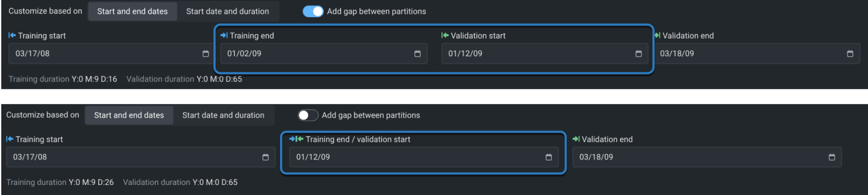This screenshot has height=195, width=868.
Task: Open calendar picker in Validation start field
Action: tap(638, 54)
